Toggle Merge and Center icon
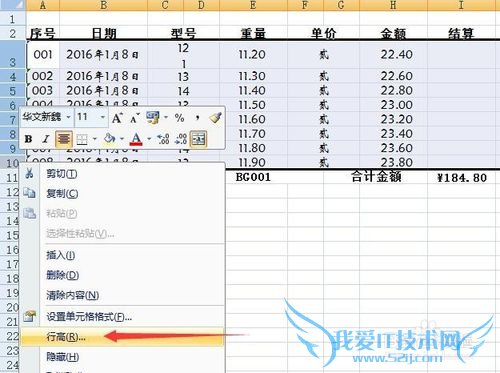500x373 pixels. tap(198, 139)
